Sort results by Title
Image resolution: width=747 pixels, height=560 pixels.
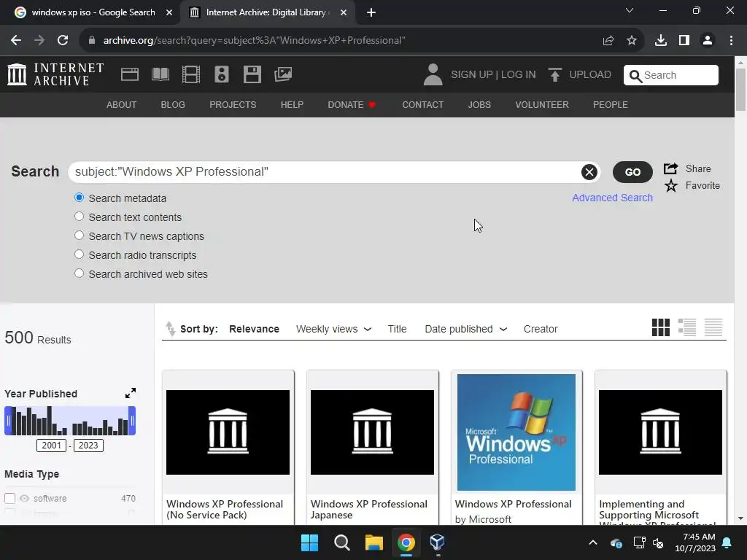(x=397, y=329)
